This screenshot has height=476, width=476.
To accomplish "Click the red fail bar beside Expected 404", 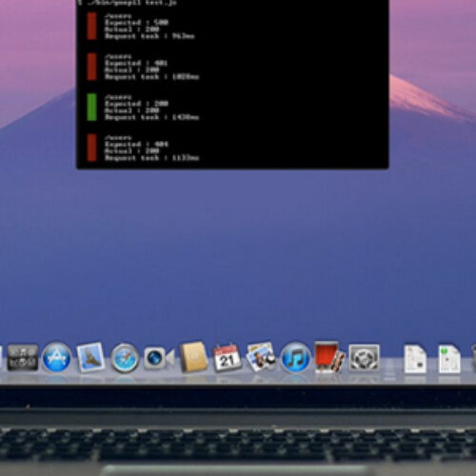I will coord(91,148).
